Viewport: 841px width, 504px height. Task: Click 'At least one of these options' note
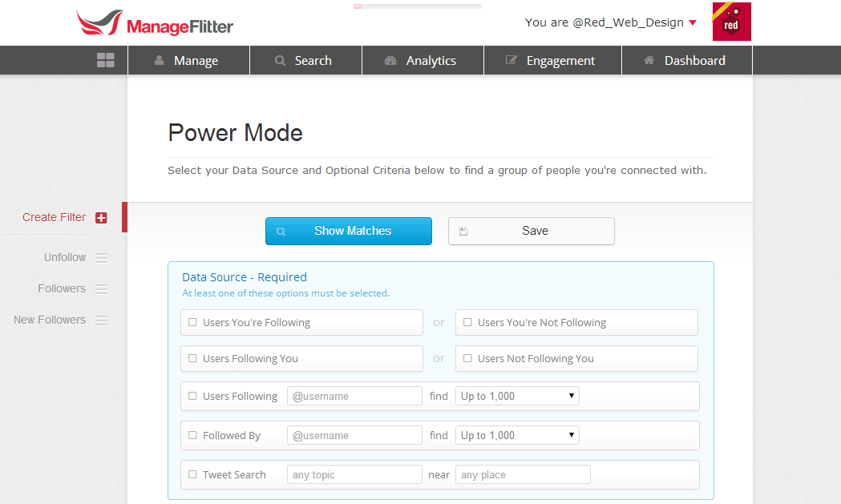(286, 293)
